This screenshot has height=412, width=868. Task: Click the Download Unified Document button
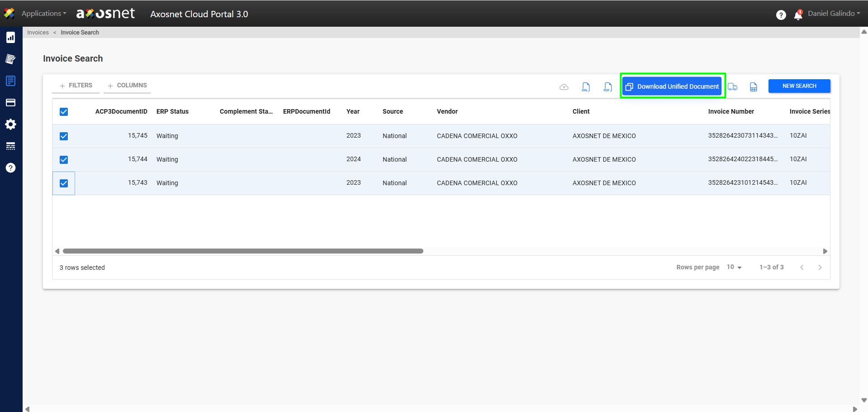pos(672,86)
